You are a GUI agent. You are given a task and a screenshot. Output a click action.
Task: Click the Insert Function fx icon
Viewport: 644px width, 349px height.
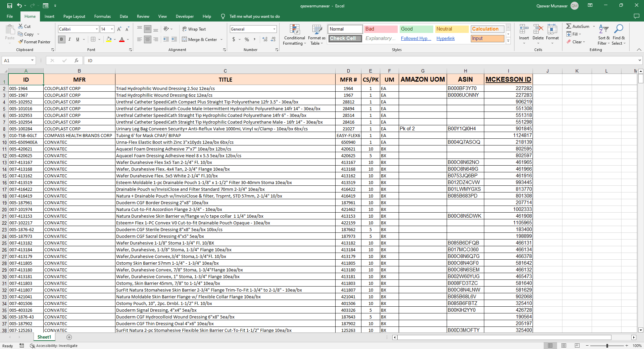click(x=77, y=60)
